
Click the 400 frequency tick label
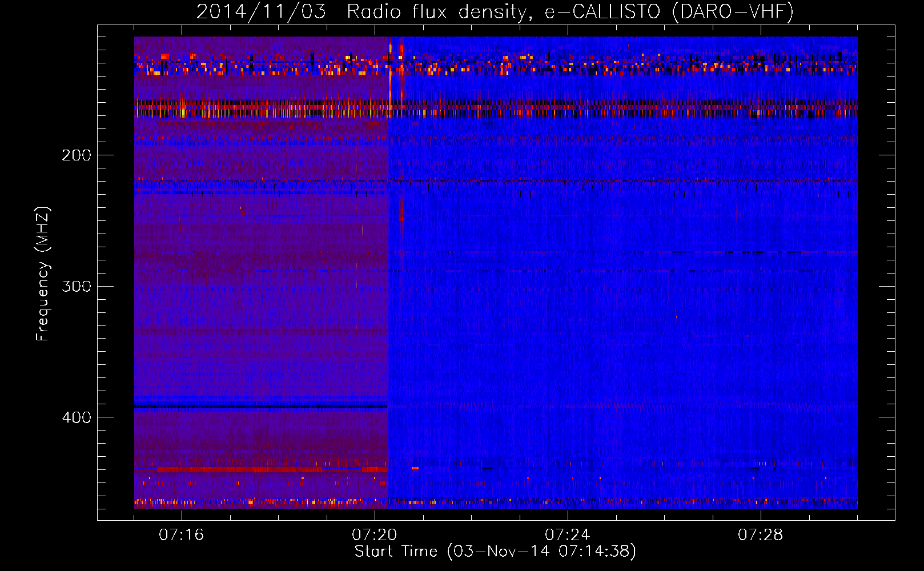[77, 417]
